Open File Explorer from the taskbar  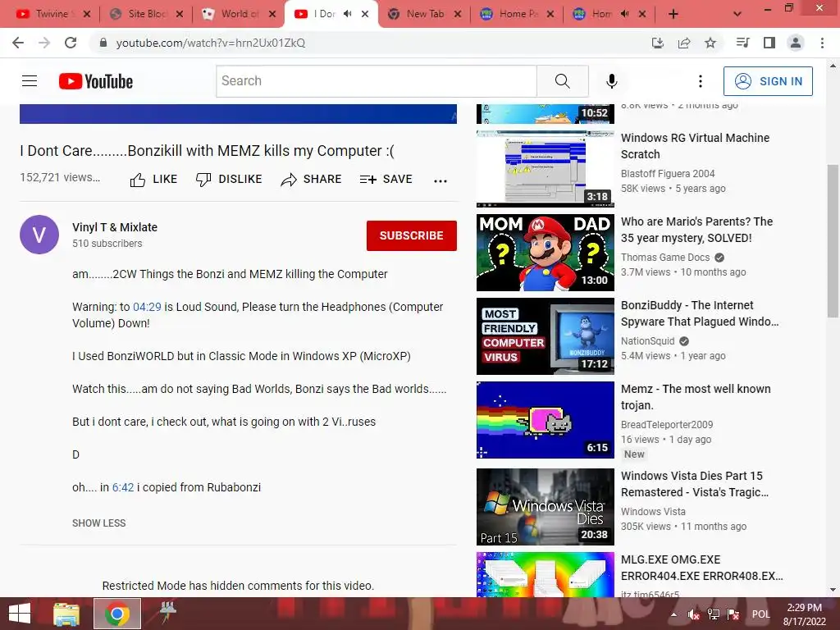tap(66, 614)
